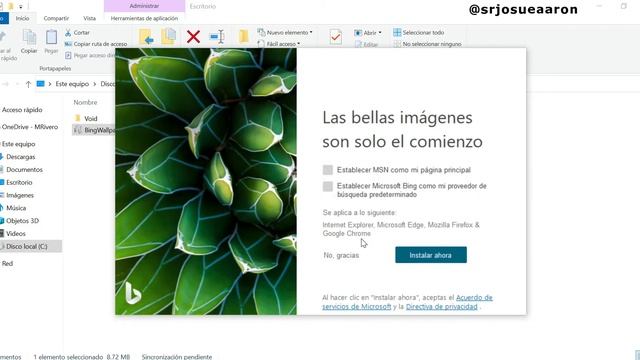Click Cortar scissors icon

pyautogui.click(x=68, y=33)
